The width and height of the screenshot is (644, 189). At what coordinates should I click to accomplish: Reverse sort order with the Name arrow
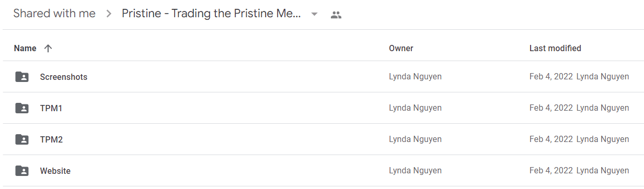[48, 48]
